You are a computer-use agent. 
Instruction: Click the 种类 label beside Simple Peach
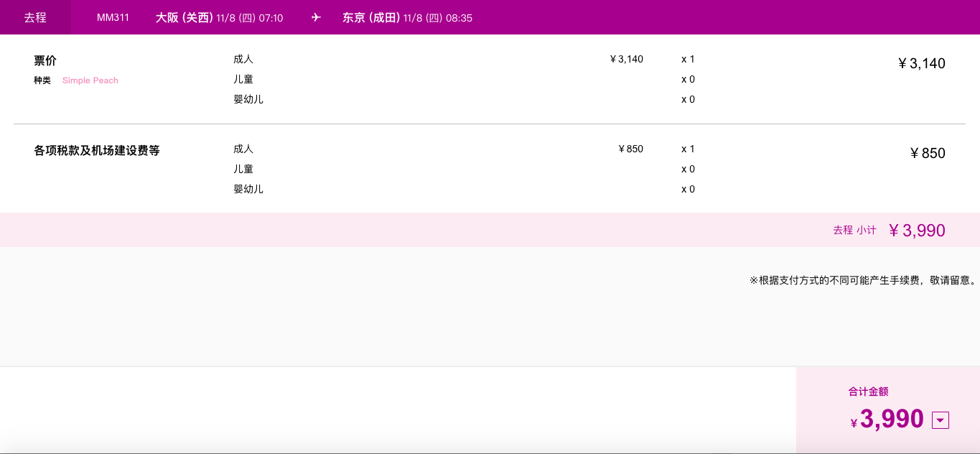pos(42,80)
